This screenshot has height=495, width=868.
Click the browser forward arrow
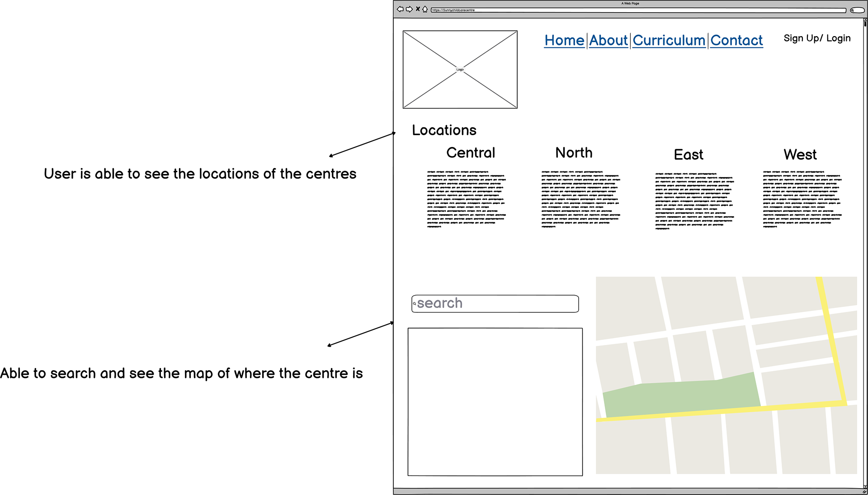[x=409, y=9]
